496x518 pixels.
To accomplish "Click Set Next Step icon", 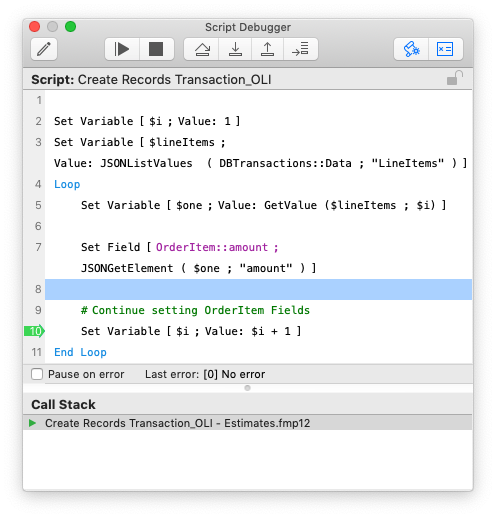I will (300, 49).
